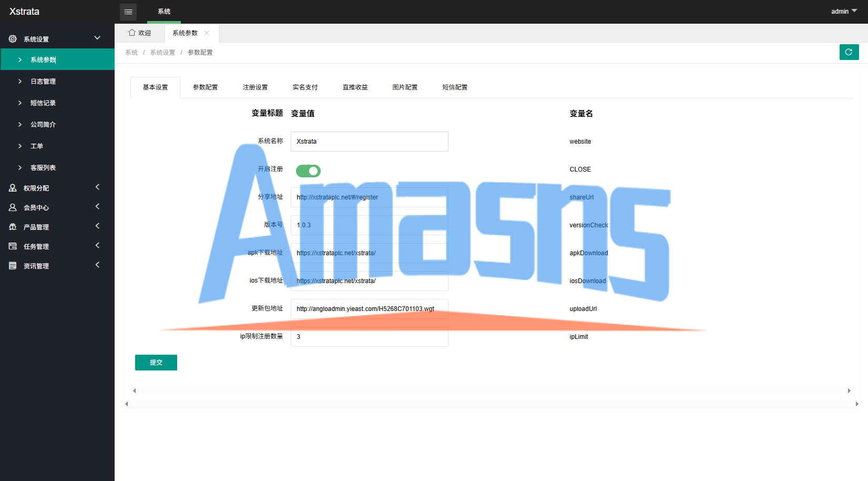Click the 更新包地址 input field
The width and height of the screenshot is (868, 481).
(x=370, y=309)
